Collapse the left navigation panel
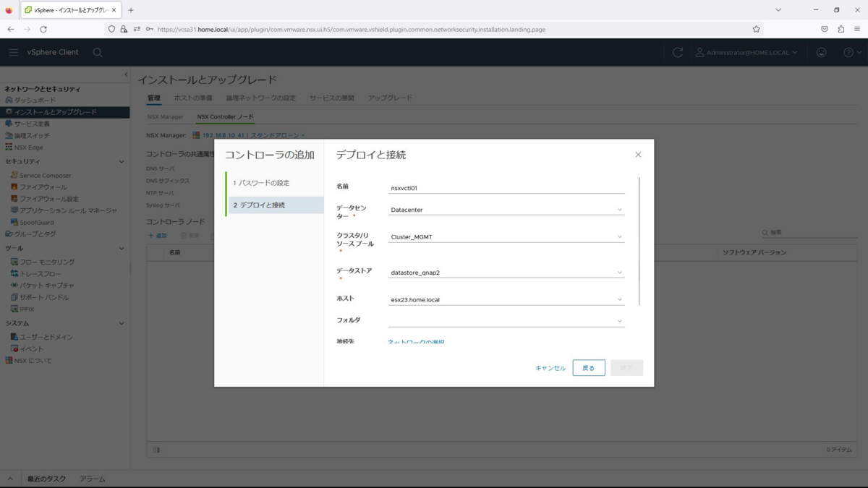 pyautogui.click(x=126, y=74)
